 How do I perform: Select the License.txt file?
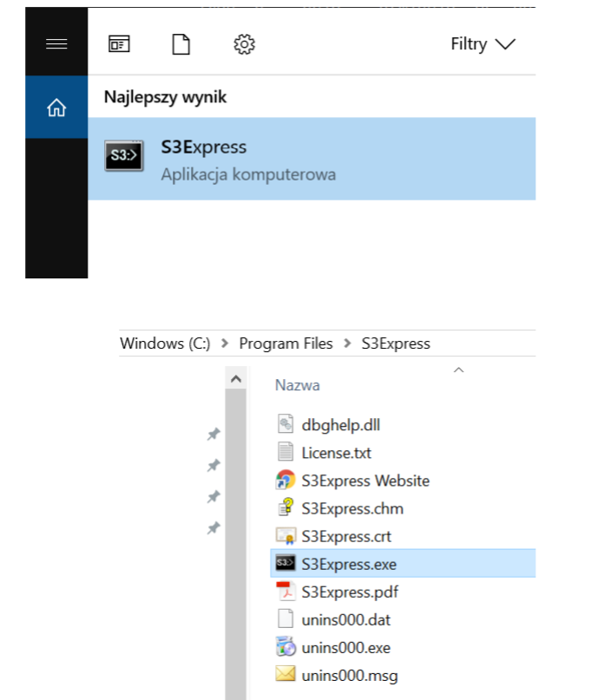tap(336, 452)
